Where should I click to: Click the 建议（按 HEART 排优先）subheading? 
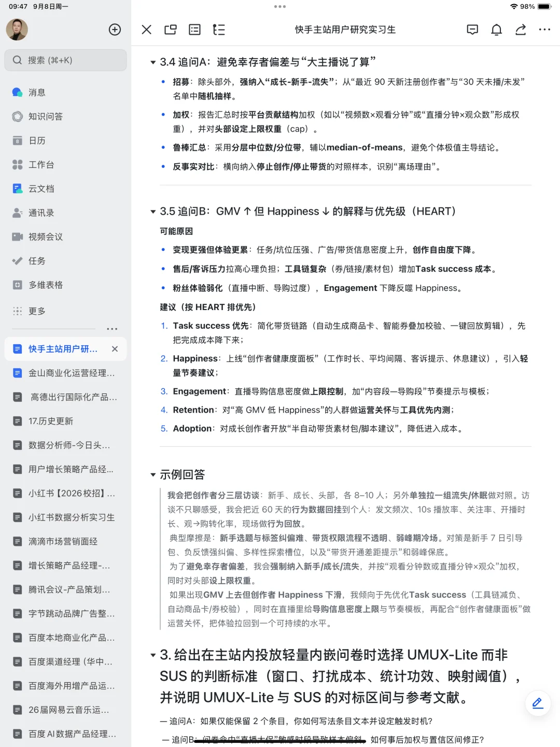coord(208,307)
